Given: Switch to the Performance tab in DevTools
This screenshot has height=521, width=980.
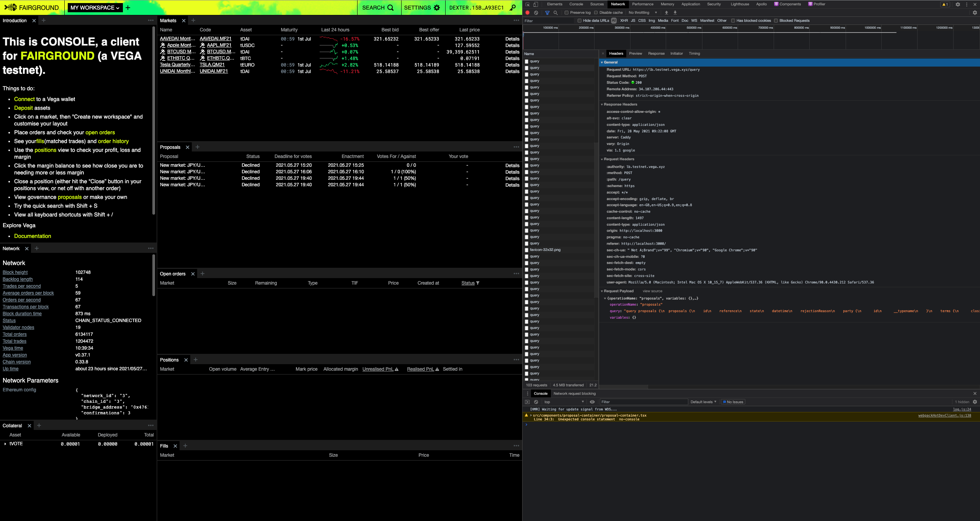Looking at the screenshot, I should coord(642,4).
